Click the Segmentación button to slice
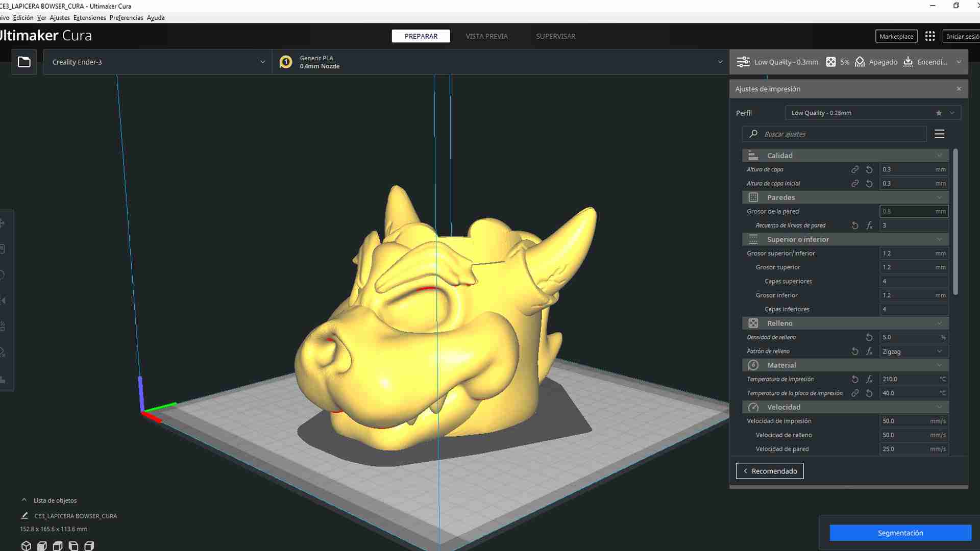The height and width of the screenshot is (551, 980). coord(900,533)
